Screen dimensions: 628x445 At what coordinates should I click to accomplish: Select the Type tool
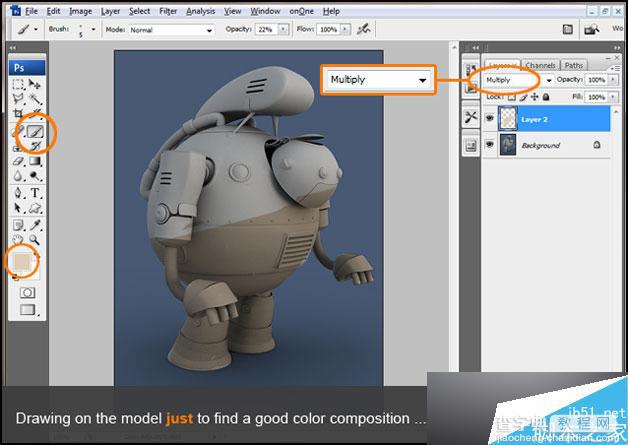pos(35,193)
